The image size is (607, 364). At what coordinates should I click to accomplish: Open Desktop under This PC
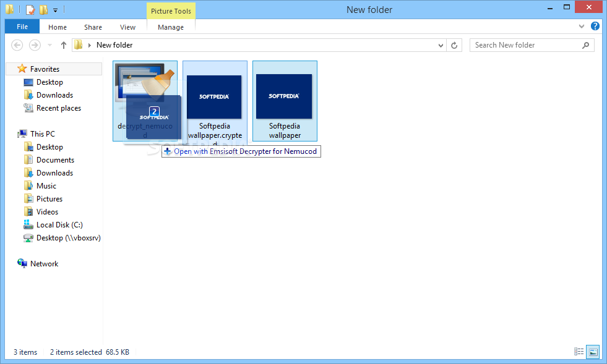(x=50, y=147)
